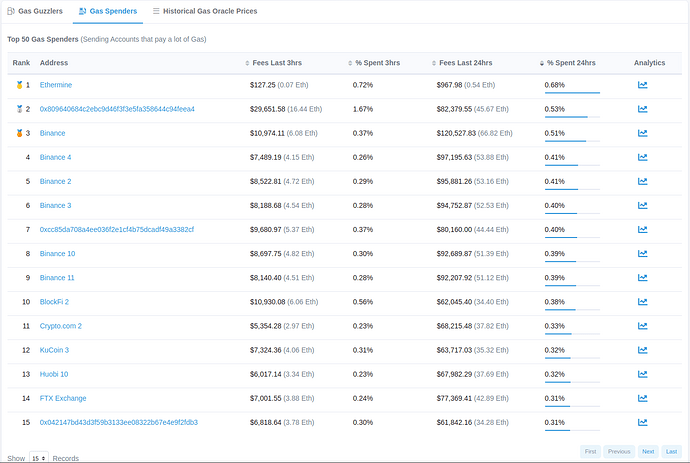Open analytics chart icon for Crypto.com 2
This screenshot has height=463, width=690.
click(x=642, y=326)
